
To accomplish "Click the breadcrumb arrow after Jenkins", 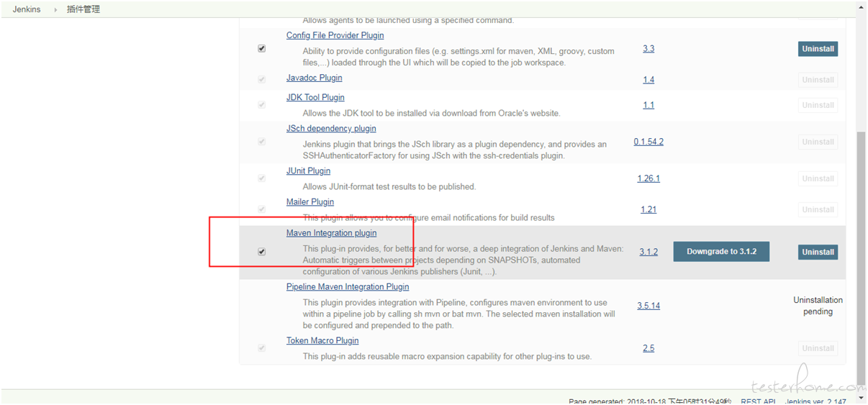I will [x=55, y=10].
